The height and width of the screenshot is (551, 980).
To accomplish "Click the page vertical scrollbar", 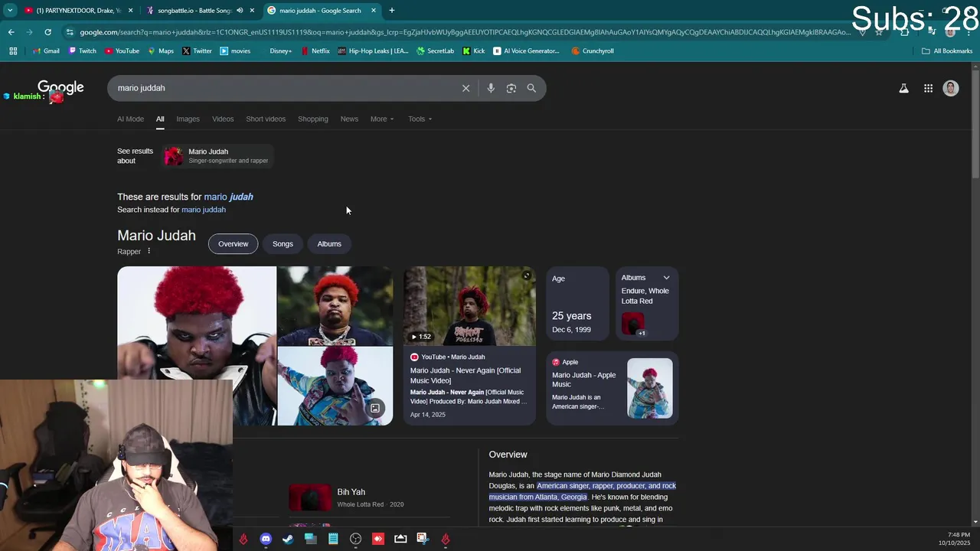I will pyautogui.click(x=975, y=126).
